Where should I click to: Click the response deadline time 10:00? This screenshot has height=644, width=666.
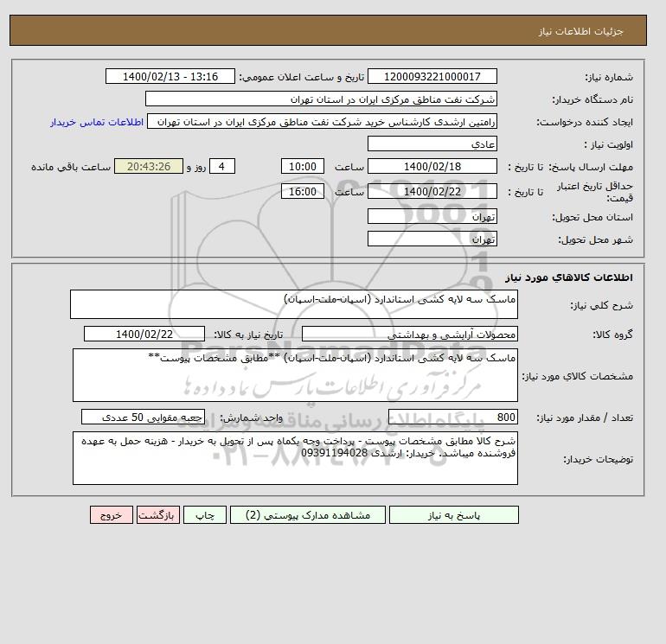(x=303, y=167)
